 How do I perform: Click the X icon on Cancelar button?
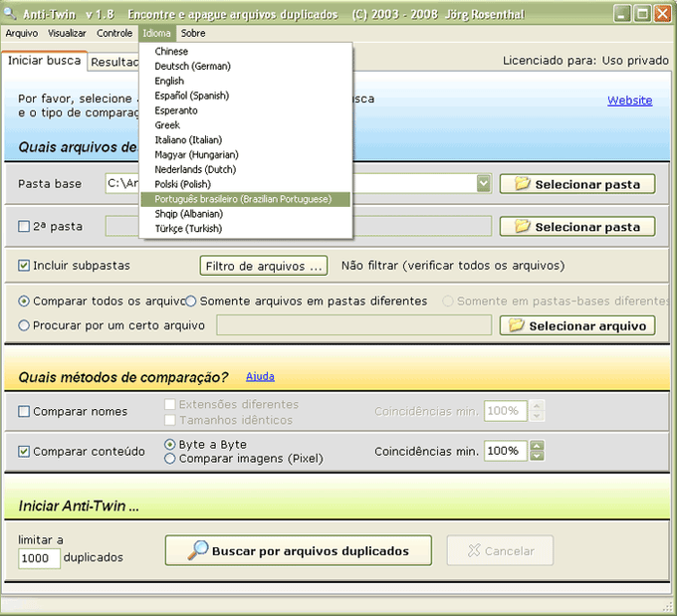[474, 550]
